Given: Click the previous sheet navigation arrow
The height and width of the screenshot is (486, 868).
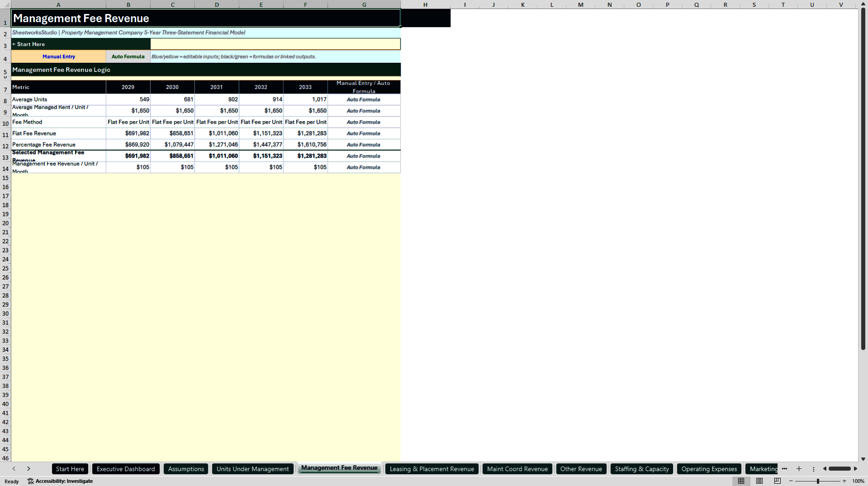Looking at the screenshot, I should coord(14,469).
